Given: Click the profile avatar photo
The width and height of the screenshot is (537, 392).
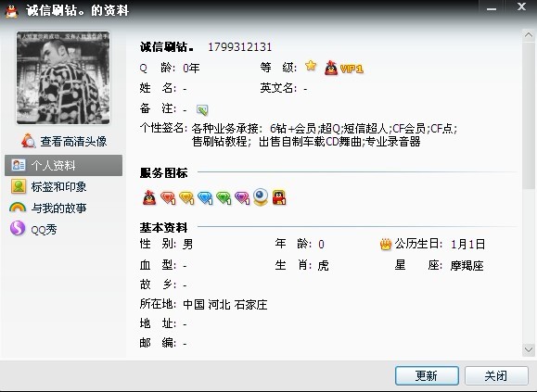Looking at the screenshot, I should (x=63, y=78).
